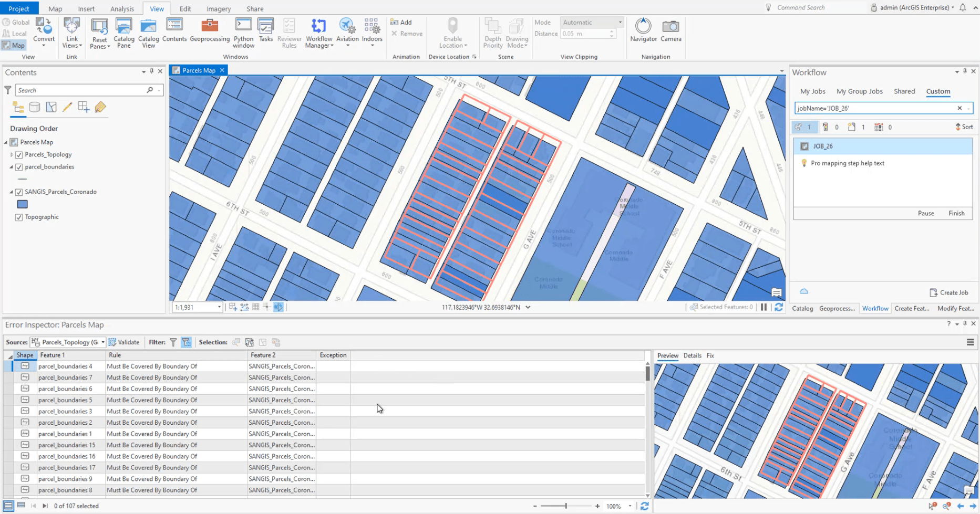Toggle the SANGIS_Parcels_Coronado layer checkbox

tap(19, 192)
